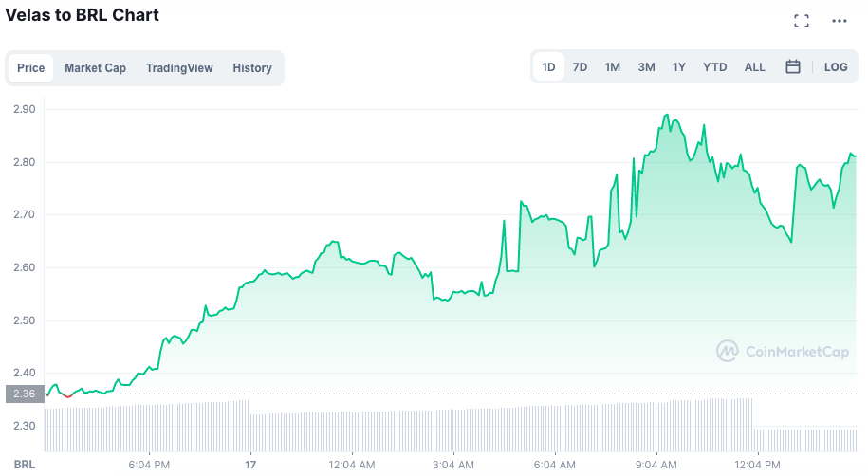
Task: Click the 2.70 y-axis label
Action: coord(25,214)
